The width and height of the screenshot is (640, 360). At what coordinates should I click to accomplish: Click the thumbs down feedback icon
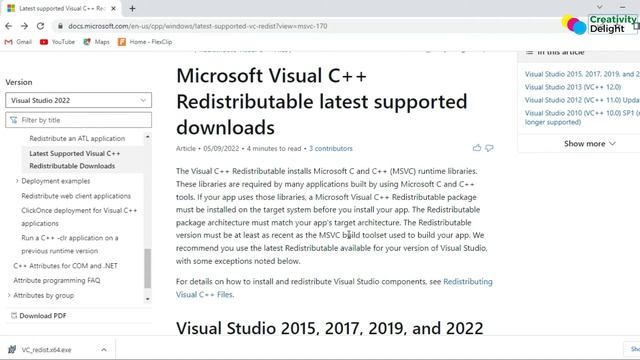[489, 148]
